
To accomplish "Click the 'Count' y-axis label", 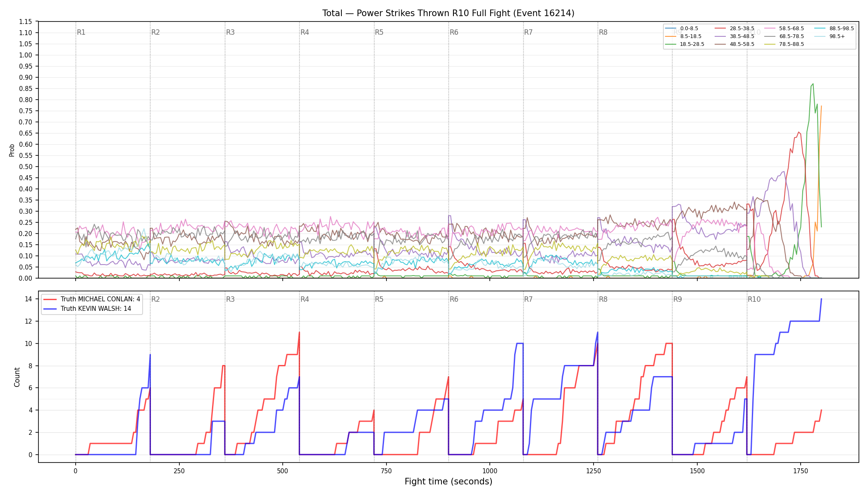I will (x=17, y=377).
